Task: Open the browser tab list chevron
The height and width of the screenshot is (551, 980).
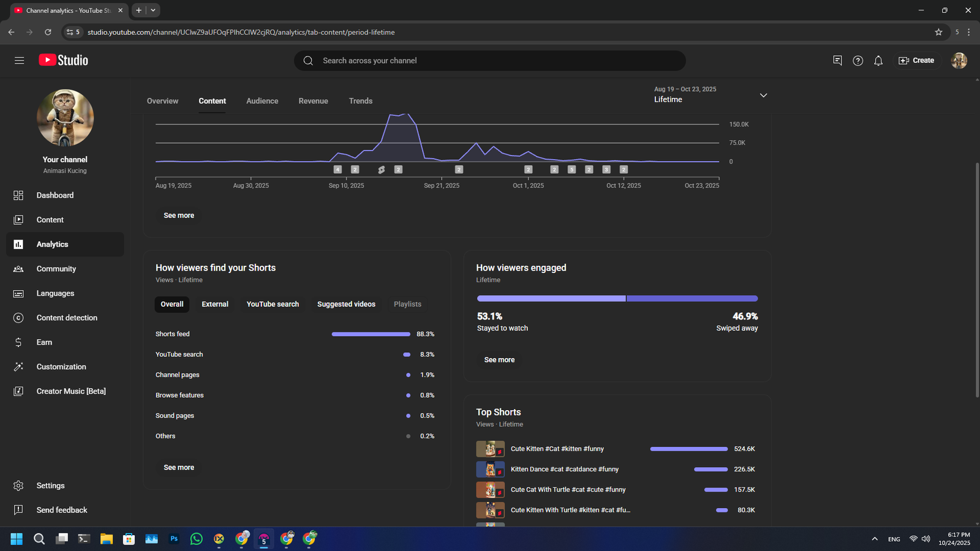Action: click(153, 10)
